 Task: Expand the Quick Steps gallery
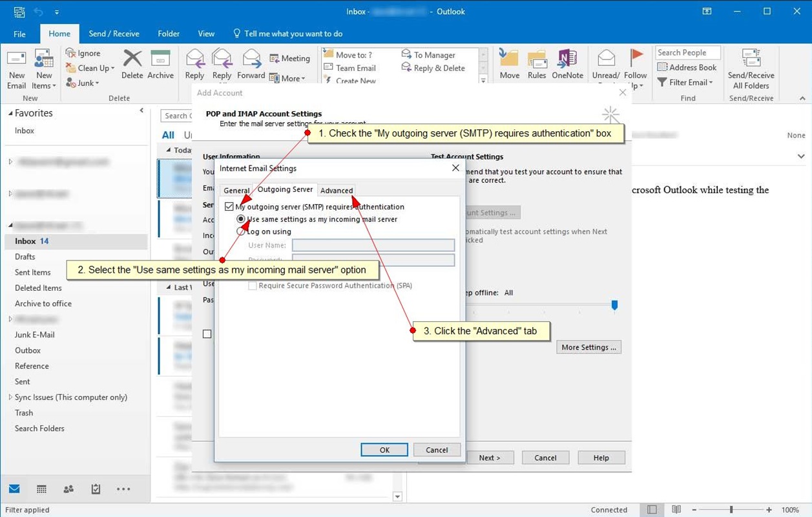(x=483, y=80)
